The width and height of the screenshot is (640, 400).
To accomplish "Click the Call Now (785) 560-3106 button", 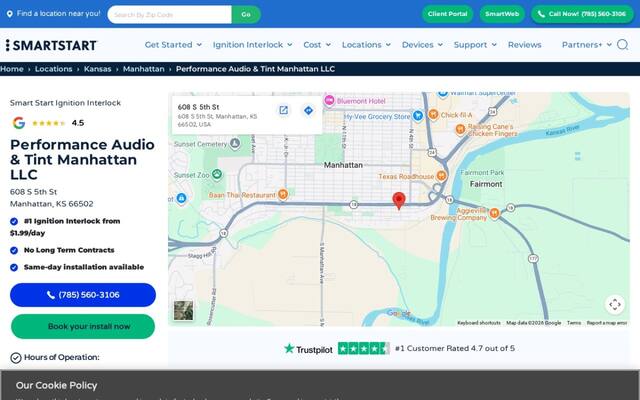I will point(582,14).
